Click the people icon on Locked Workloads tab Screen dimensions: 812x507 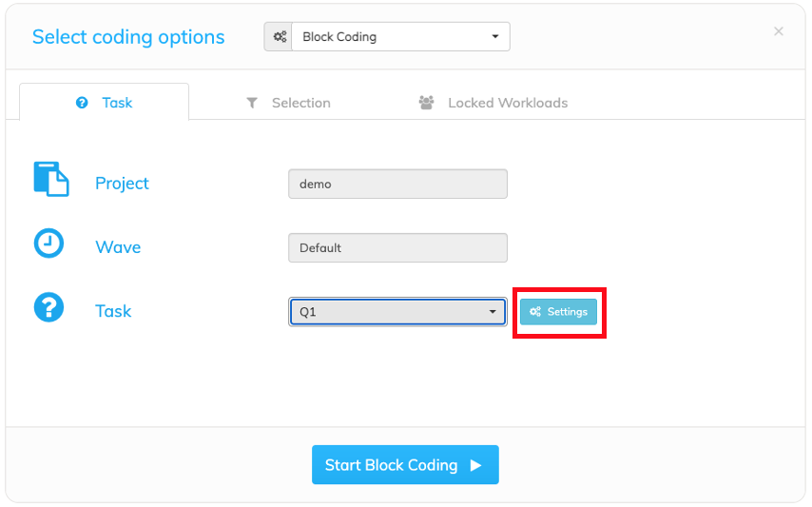426,103
